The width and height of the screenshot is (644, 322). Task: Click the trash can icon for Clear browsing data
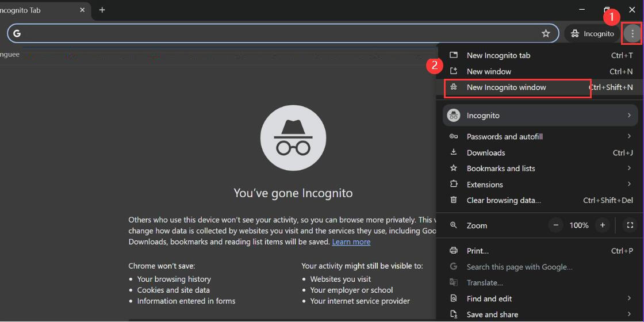click(454, 200)
